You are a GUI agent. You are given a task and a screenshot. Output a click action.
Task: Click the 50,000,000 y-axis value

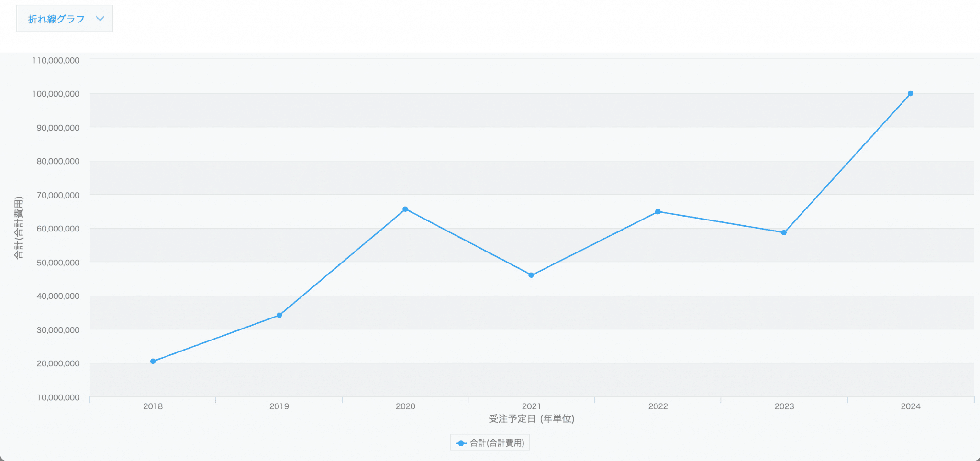click(58, 263)
